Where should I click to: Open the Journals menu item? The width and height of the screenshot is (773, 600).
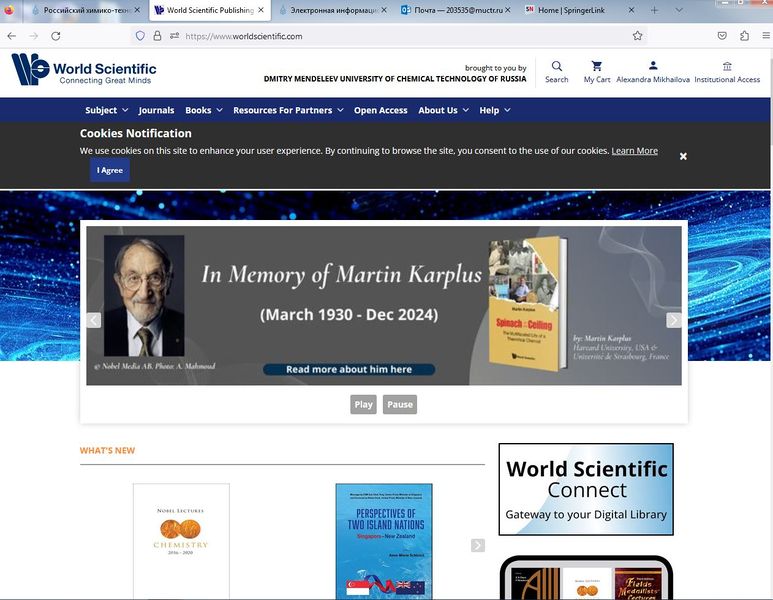click(156, 110)
